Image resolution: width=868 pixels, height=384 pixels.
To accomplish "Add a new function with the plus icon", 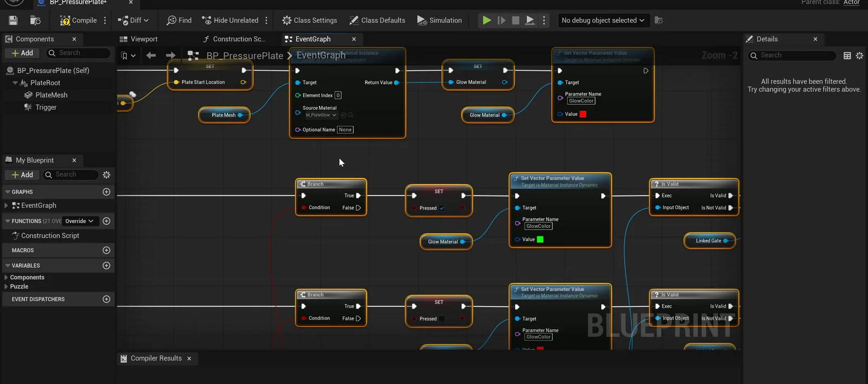I will point(106,221).
